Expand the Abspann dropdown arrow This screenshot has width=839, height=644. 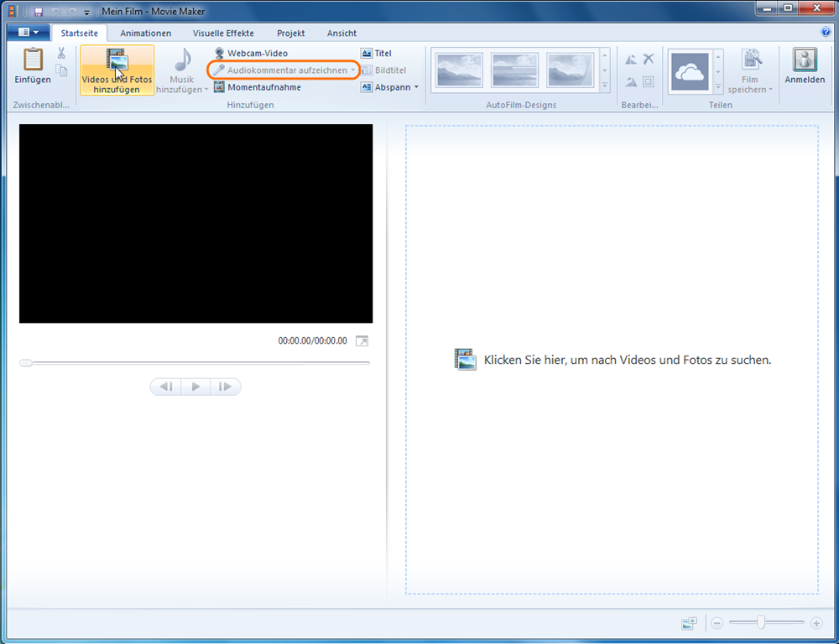click(416, 87)
